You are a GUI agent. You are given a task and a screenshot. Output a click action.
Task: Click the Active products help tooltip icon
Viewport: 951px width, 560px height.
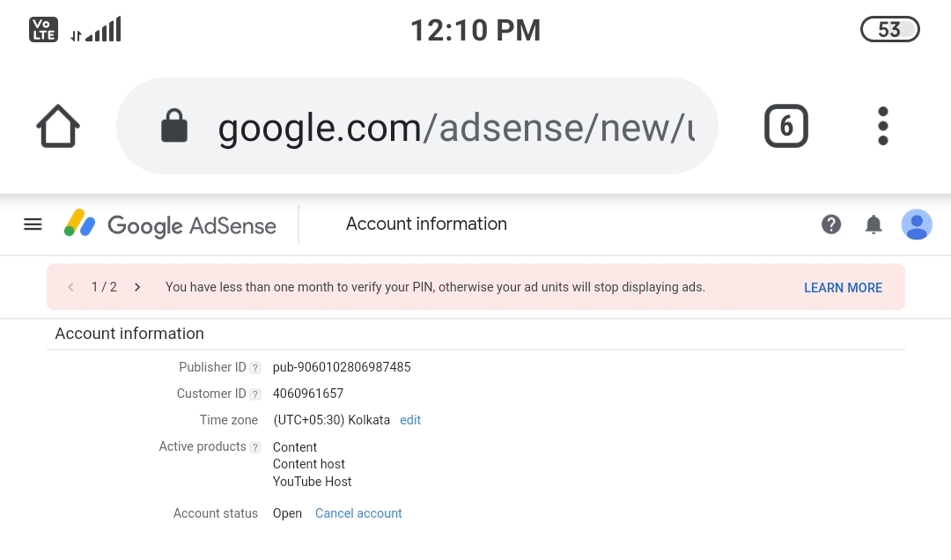254,447
